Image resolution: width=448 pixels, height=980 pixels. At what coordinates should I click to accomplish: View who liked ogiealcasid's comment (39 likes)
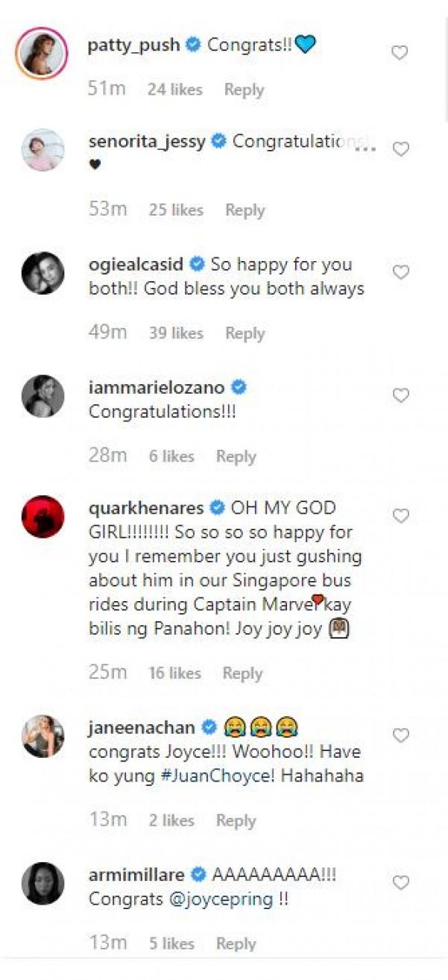pyautogui.click(x=175, y=333)
